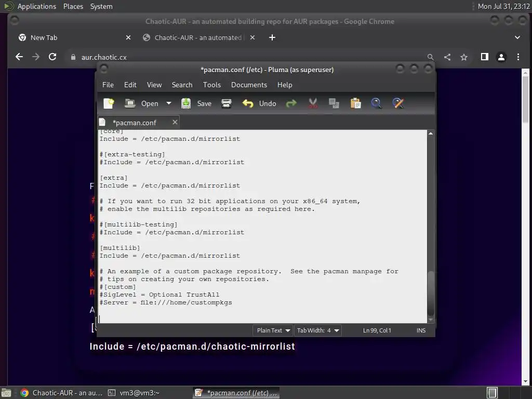This screenshot has height=399, width=532.
Task: Redo with the green arrow icon
Action: pos(291,103)
